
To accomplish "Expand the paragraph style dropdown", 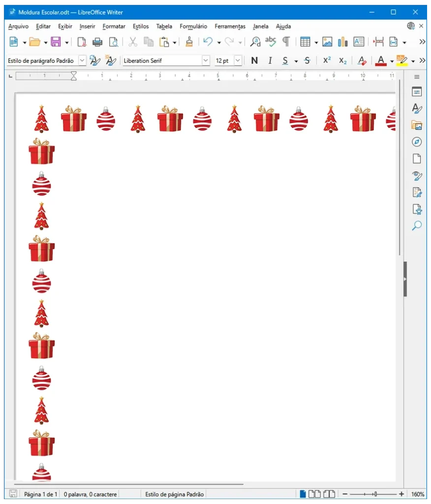I will pos(82,61).
